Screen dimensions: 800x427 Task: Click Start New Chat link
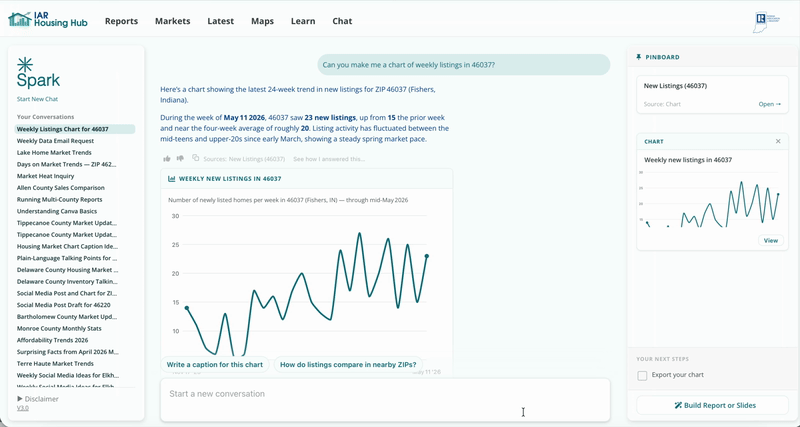[x=37, y=99]
